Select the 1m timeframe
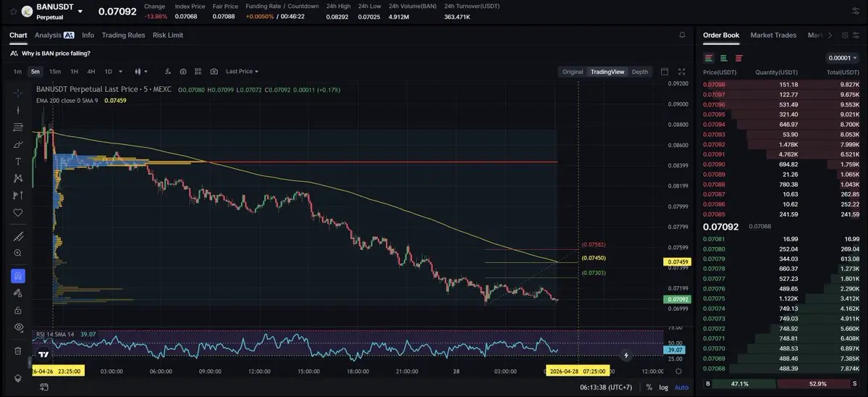868x397 pixels. [x=17, y=72]
